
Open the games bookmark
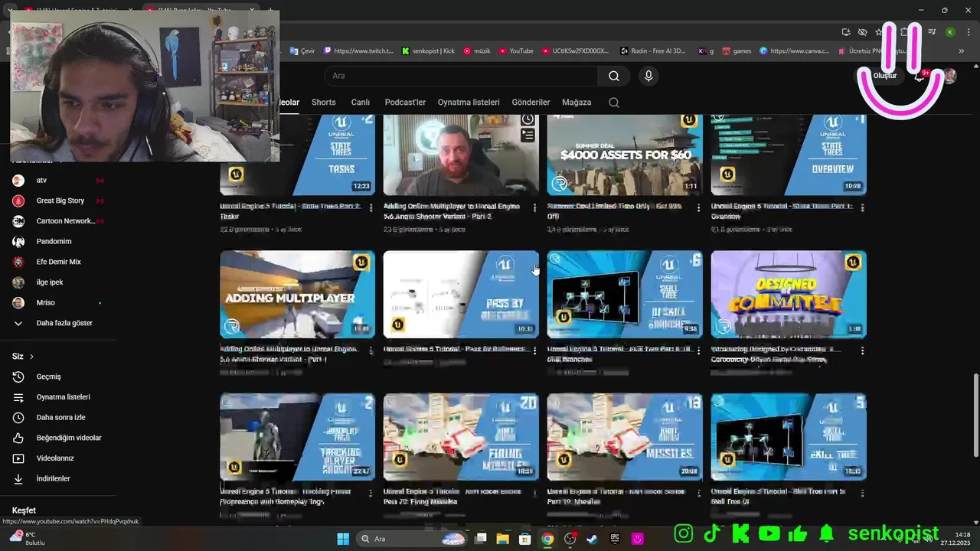(737, 51)
